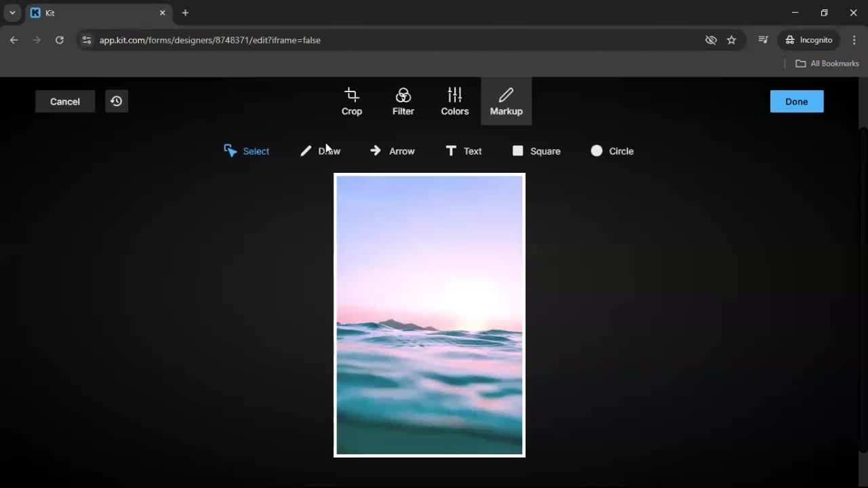Click the ocean photo being edited
This screenshot has height=488, width=868.
(x=429, y=314)
